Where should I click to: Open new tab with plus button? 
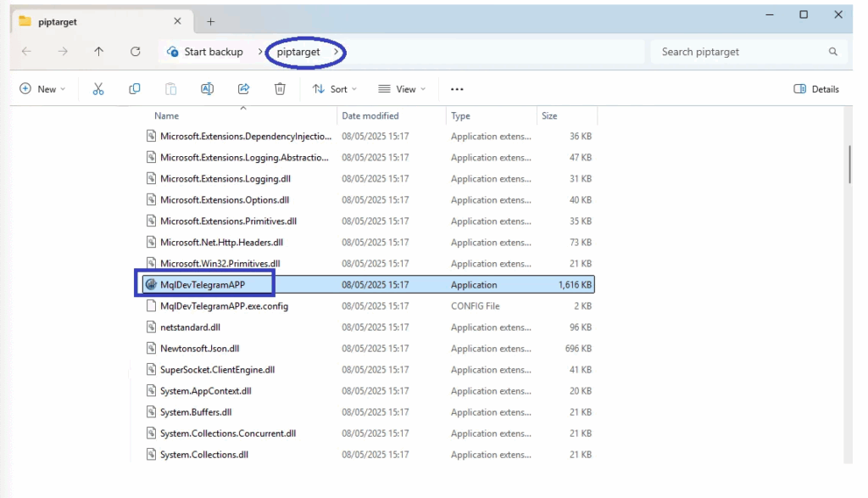(x=211, y=21)
